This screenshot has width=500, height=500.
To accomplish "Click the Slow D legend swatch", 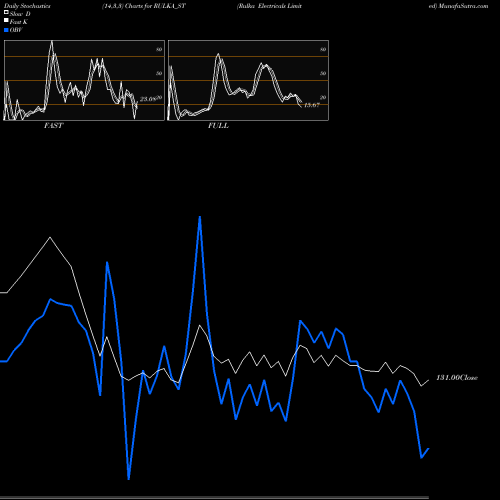I will click(x=6, y=12).
